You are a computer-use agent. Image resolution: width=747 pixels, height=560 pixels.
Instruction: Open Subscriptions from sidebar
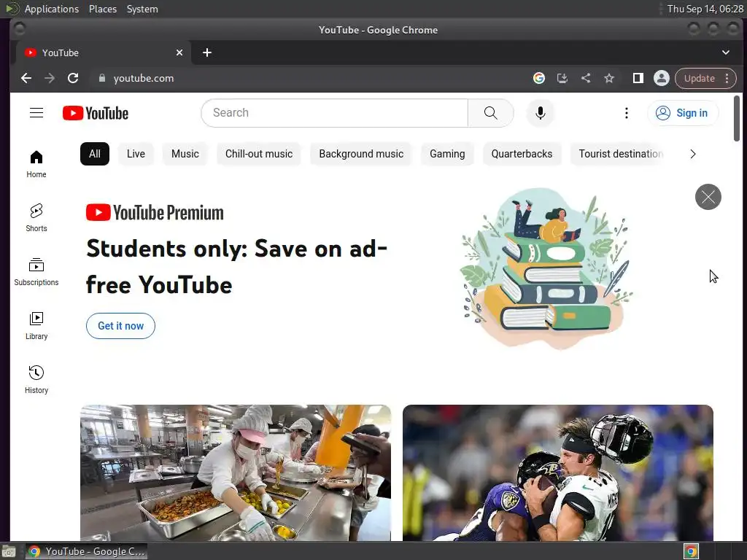(x=36, y=272)
